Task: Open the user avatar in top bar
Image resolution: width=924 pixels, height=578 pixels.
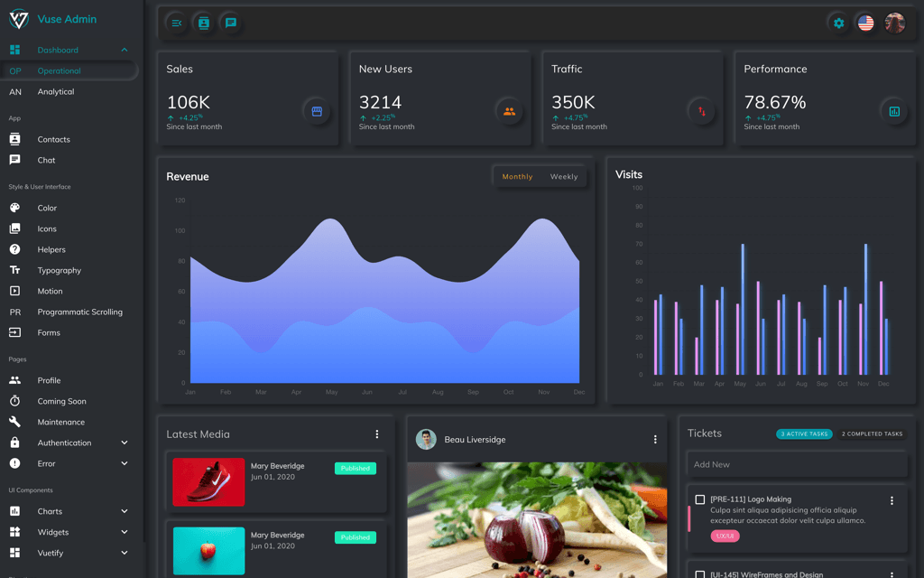Action: [894, 23]
